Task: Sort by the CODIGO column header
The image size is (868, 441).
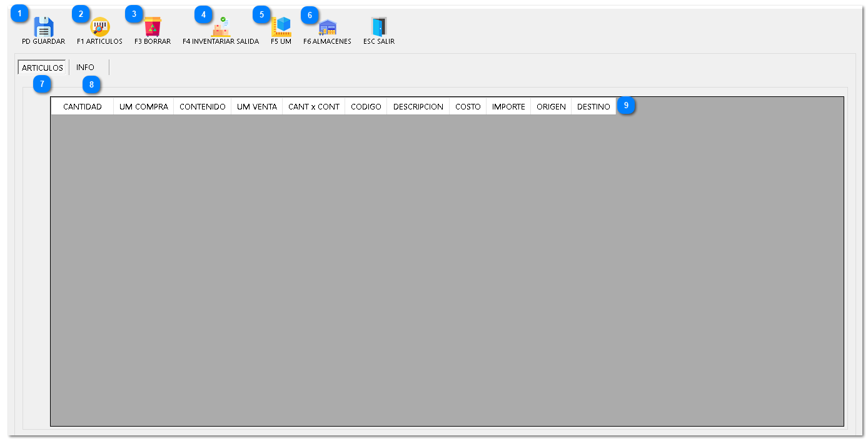Action: pyautogui.click(x=366, y=107)
